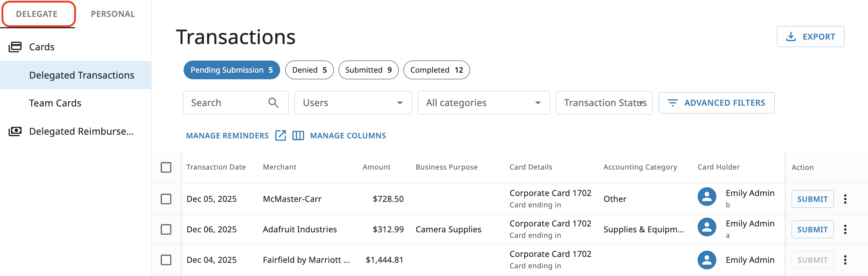Screen dimensions: 868x276
Task: Click the Export button
Action: point(810,37)
